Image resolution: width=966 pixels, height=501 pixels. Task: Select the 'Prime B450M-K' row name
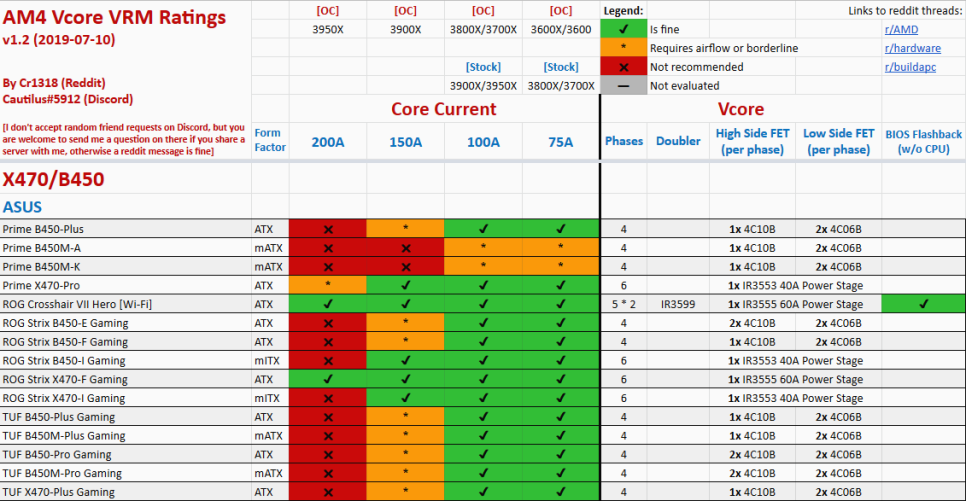click(41, 267)
